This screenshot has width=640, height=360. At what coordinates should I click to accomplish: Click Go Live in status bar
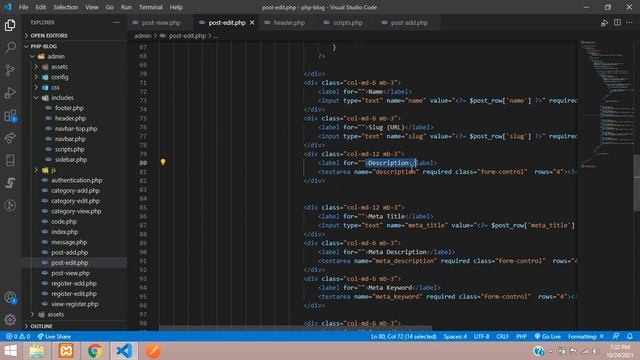click(547, 336)
